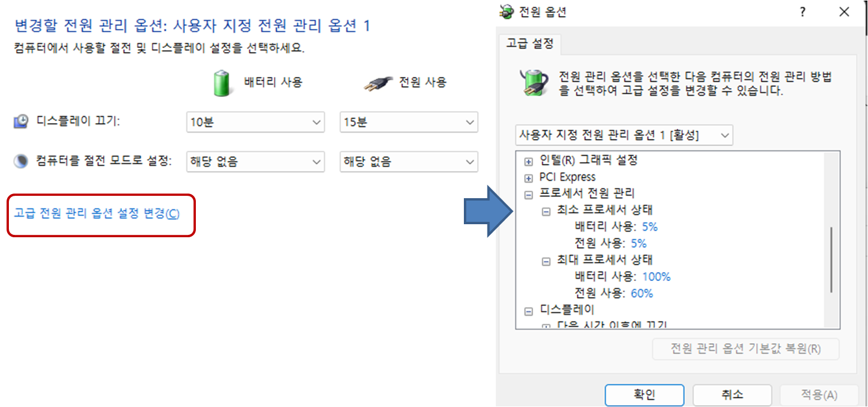
Task: Expand the PCI Express tree node
Action: 528,178
